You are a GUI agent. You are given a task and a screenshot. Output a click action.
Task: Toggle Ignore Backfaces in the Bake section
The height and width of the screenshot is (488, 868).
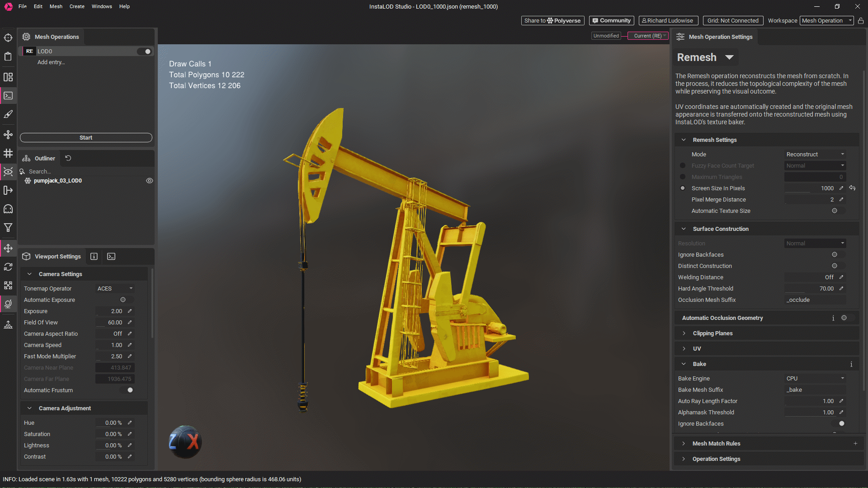click(839, 423)
